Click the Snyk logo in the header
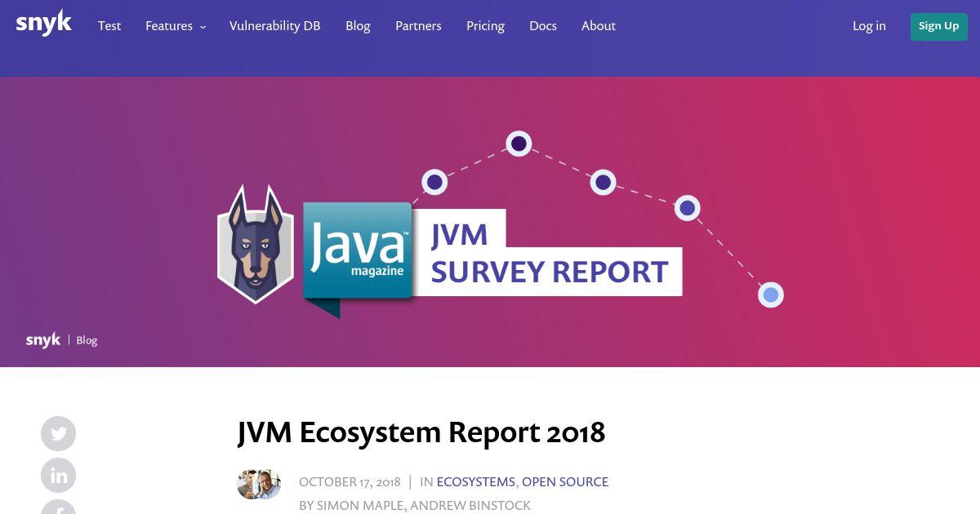The height and width of the screenshot is (514, 980). coord(44,24)
